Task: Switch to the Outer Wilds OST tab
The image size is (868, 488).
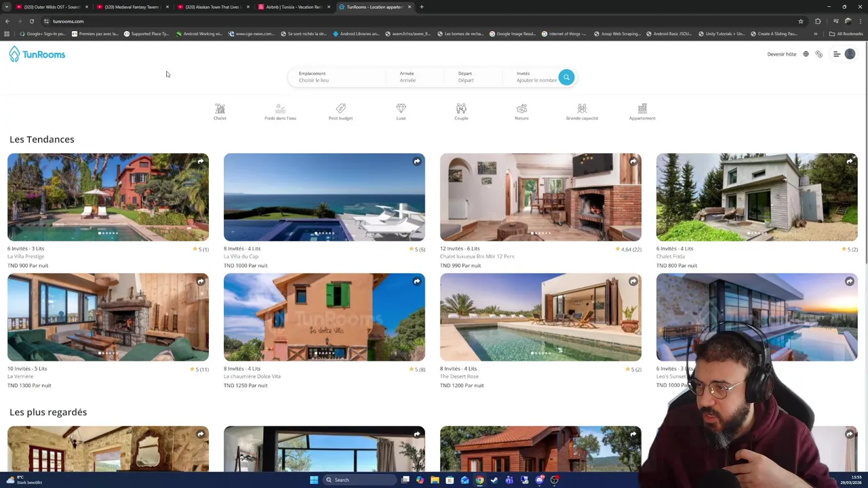Action: pyautogui.click(x=53, y=7)
